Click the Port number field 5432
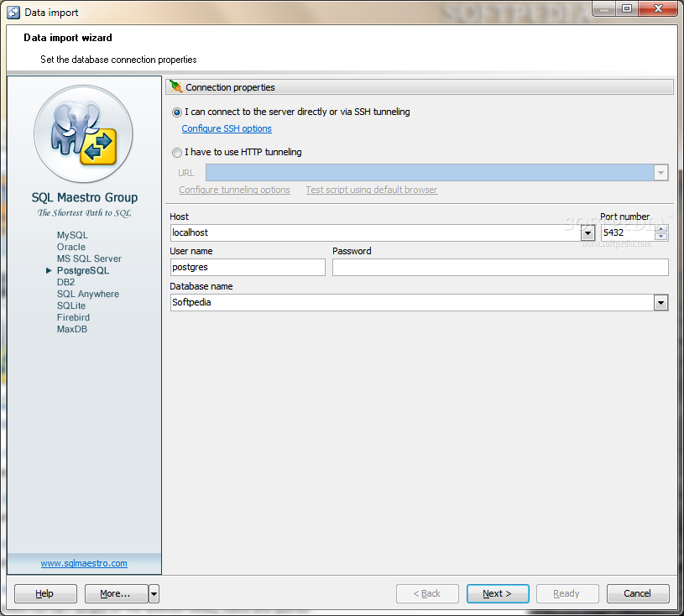 point(627,233)
